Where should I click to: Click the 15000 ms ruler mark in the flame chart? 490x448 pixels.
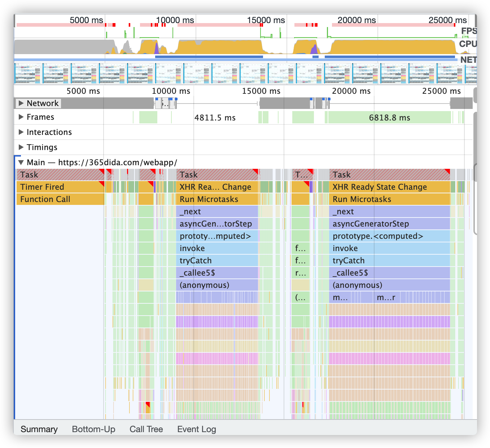tap(261, 91)
